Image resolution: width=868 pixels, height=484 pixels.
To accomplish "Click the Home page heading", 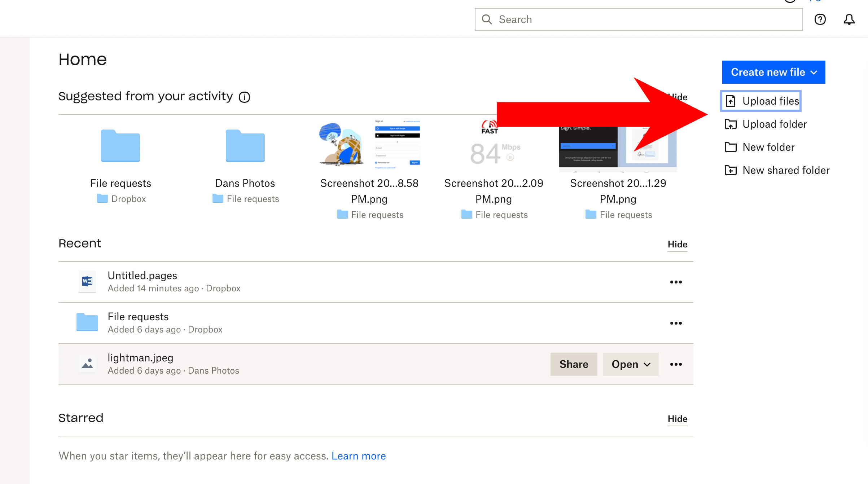I will [83, 60].
